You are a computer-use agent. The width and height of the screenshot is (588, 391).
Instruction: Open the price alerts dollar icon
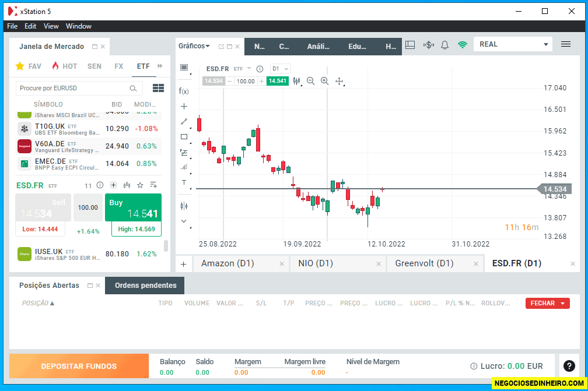[428, 45]
